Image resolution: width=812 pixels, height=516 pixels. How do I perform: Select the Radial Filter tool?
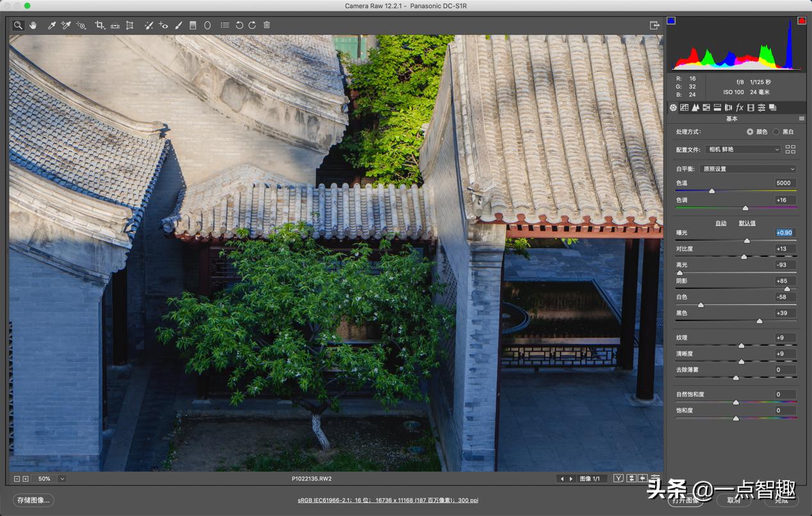tap(207, 25)
